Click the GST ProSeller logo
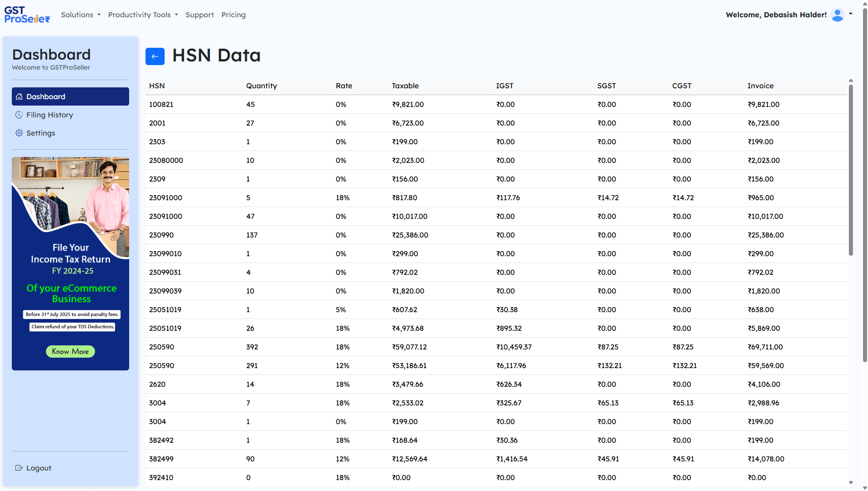This screenshot has width=868, height=491. click(x=27, y=15)
